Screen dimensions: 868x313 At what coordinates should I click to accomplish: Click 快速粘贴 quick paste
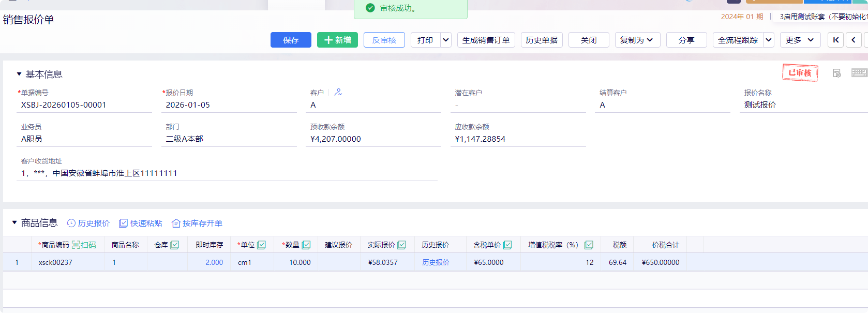click(141, 223)
